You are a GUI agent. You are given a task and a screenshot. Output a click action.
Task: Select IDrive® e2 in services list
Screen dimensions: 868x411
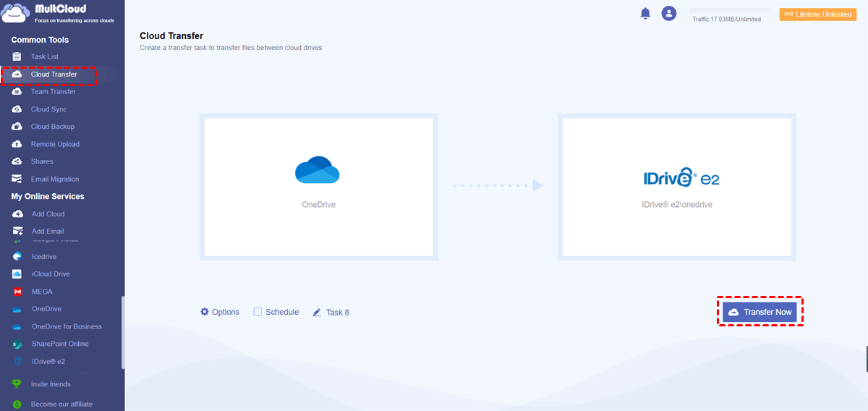pyautogui.click(x=48, y=361)
